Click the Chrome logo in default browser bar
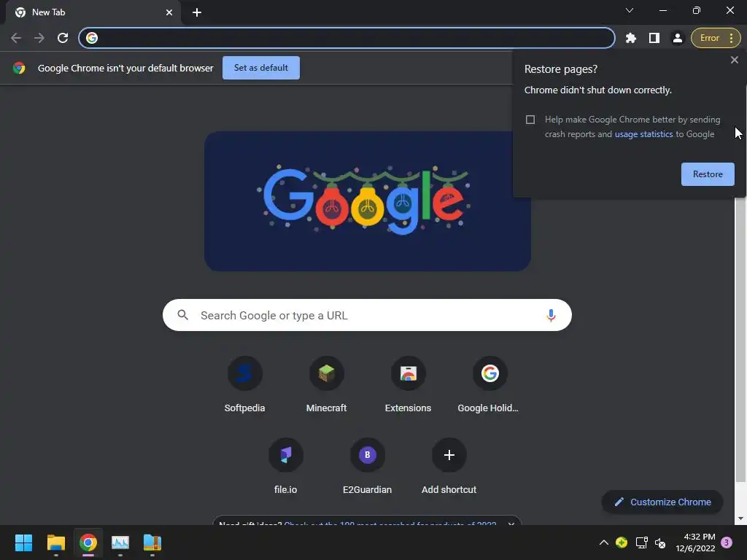 (19, 68)
